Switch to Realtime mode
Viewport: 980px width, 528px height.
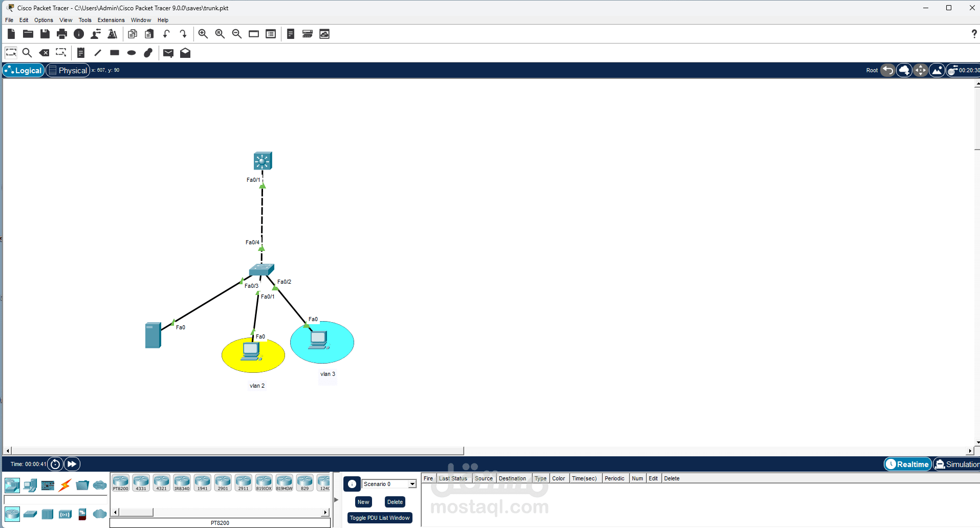908,464
